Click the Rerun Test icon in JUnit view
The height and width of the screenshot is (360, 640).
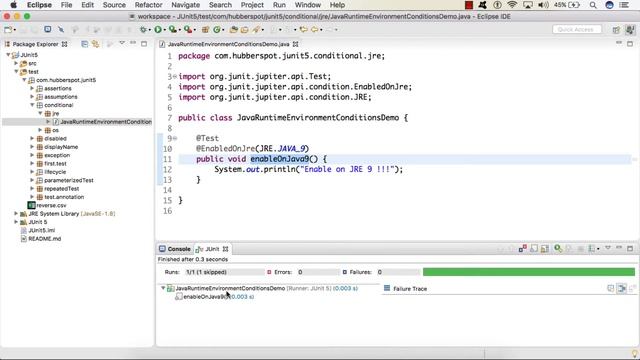click(558, 248)
